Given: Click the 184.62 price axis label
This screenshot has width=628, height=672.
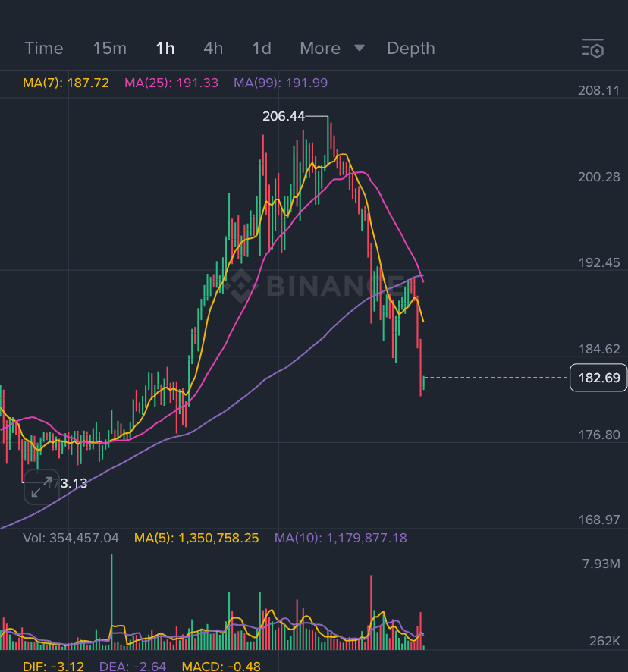Looking at the screenshot, I should 599,349.
